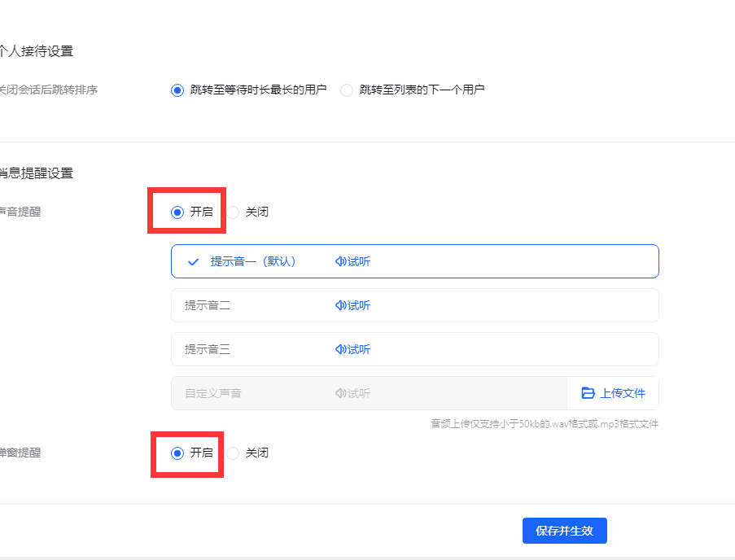Click the greyed-out 试听 icon for 自定义声音
This screenshot has height=560, width=735.
pyautogui.click(x=340, y=394)
